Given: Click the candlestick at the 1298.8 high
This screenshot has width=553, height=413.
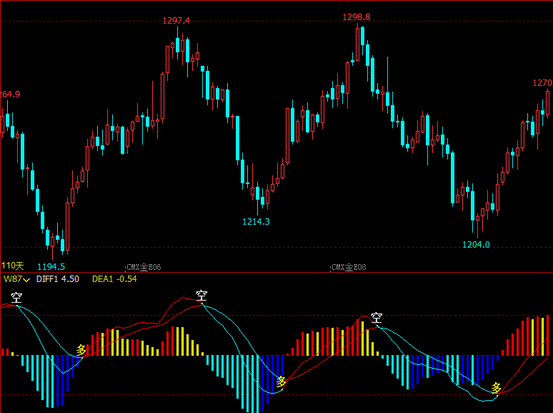Looking at the screenshot, I should tap(358, 43).
